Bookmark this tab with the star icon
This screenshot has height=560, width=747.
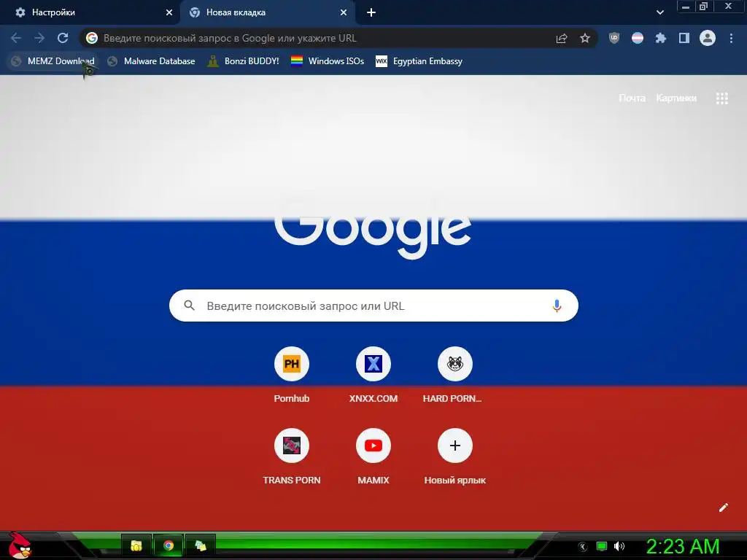(585, 38)
